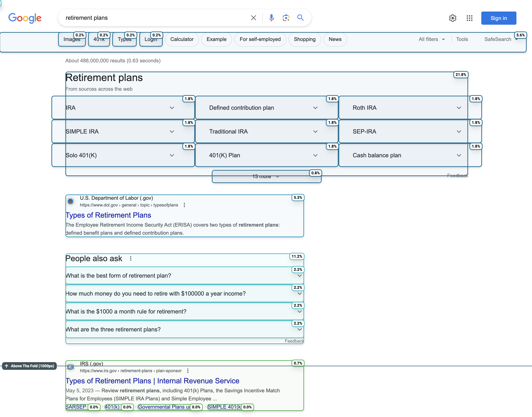Expand 'What are the three retirement plans?'
Image resolution: width=532 pixels, height=417 pixels.
(x=185, y=329)
